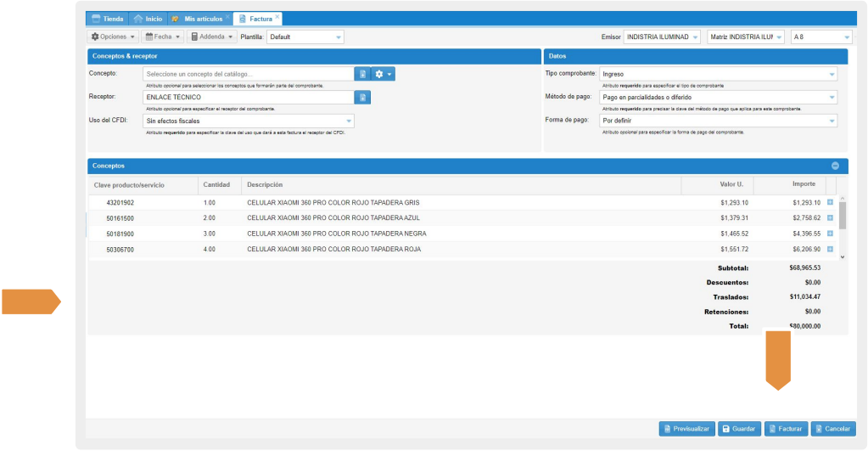
Task: Click the catalog icon beside Concepto field
Action: [x=362, y=75]
